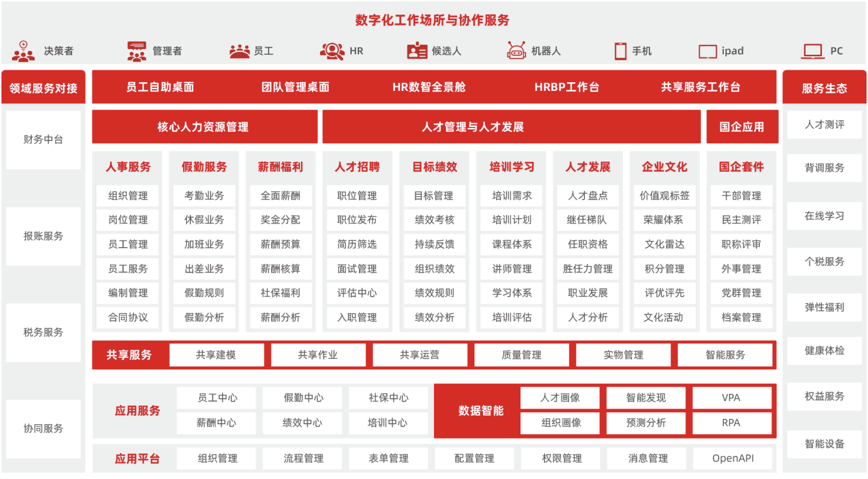The height and width of the screenshot is (479, 868).
Task: Click the candidate (候选人) ID card icon
Action: 417,51
